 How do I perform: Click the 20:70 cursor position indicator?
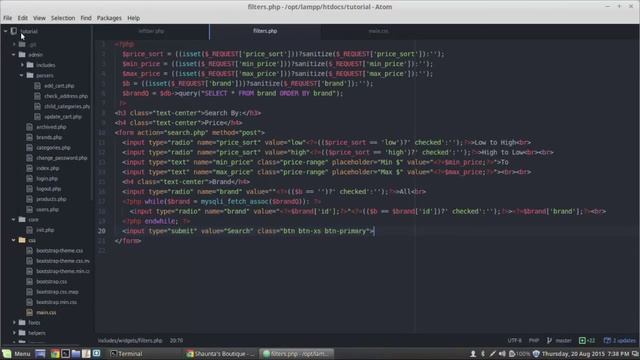point(176,340)
